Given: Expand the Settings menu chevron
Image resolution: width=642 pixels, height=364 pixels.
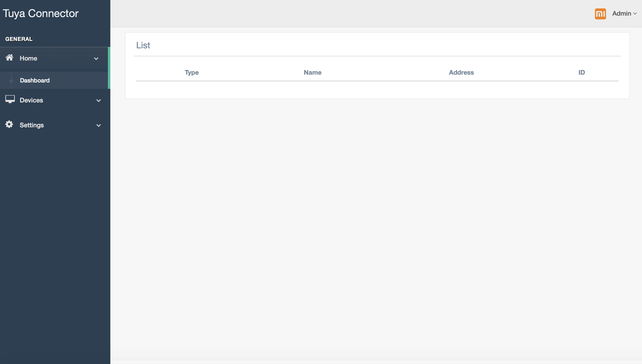Looking at the screenshot, I should pyautogui.click(x=99, y=125).
